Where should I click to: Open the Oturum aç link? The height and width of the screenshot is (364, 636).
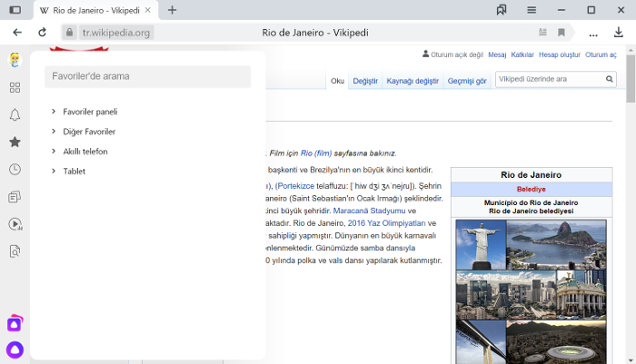coord(601,54)
